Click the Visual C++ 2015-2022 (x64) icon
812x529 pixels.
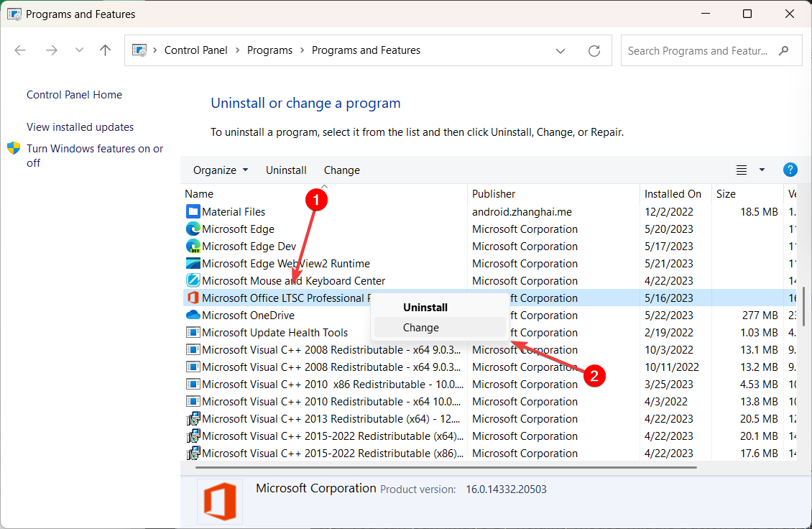[193, 436]
